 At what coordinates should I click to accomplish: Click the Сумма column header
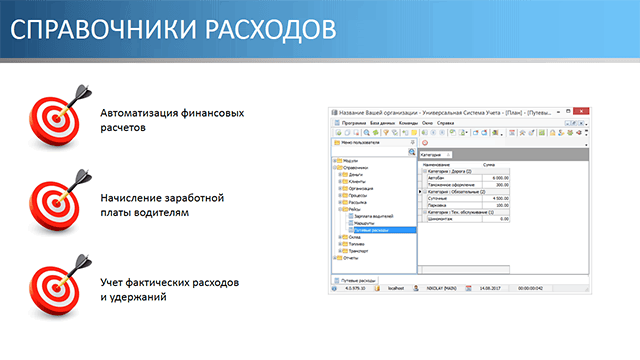click(489, 165)
